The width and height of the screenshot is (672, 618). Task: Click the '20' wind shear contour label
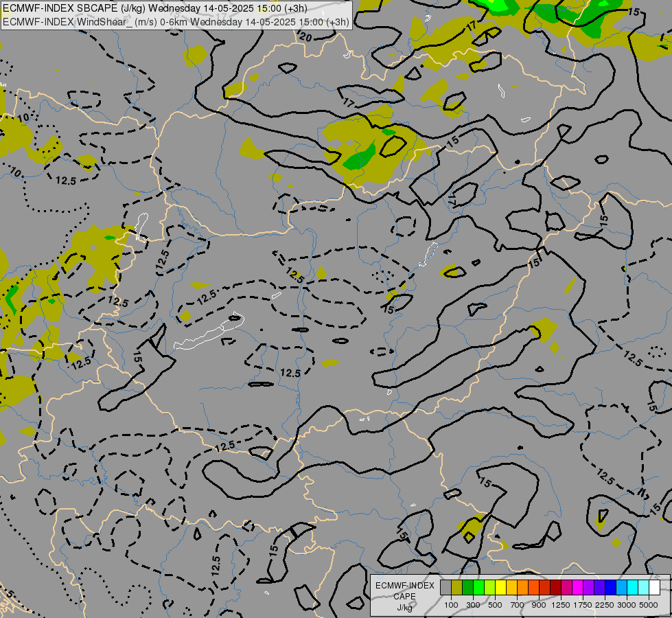305,37
